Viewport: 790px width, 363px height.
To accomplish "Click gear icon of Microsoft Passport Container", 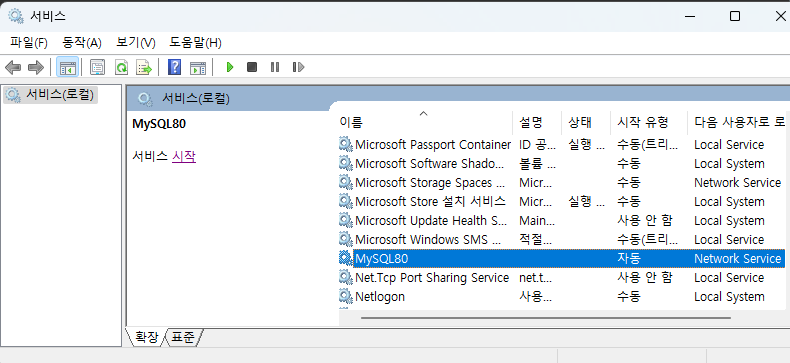I will click(x=346, y=144).
